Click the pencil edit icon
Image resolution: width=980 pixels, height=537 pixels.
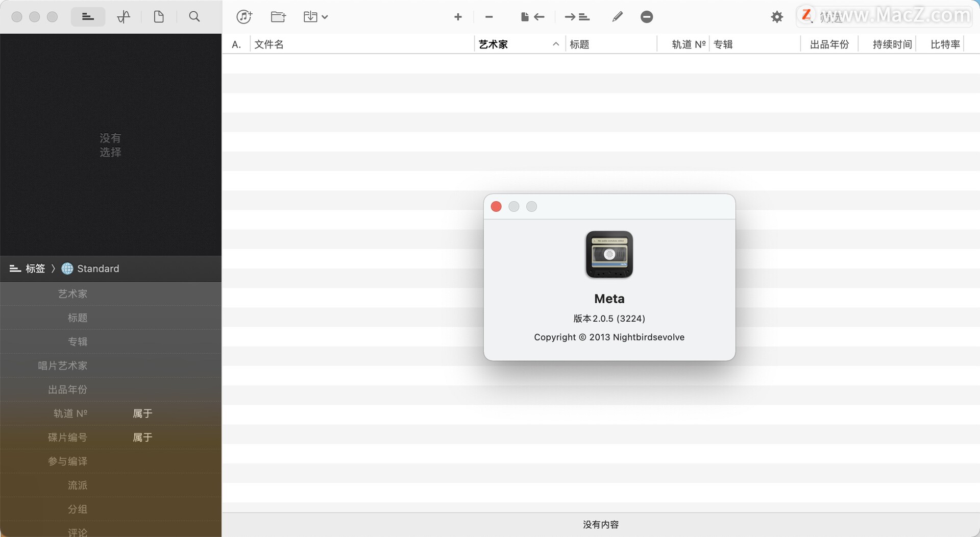(x=617, y=17)
